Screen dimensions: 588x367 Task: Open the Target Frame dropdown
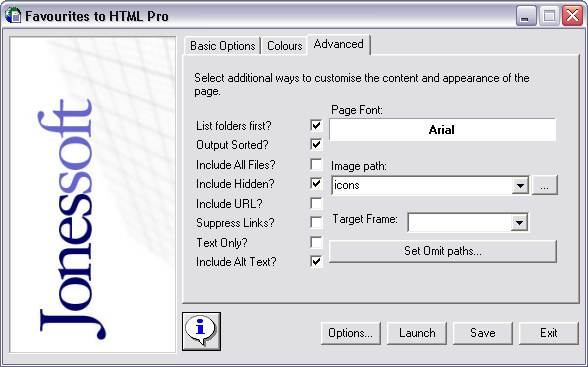coord(519,223)
